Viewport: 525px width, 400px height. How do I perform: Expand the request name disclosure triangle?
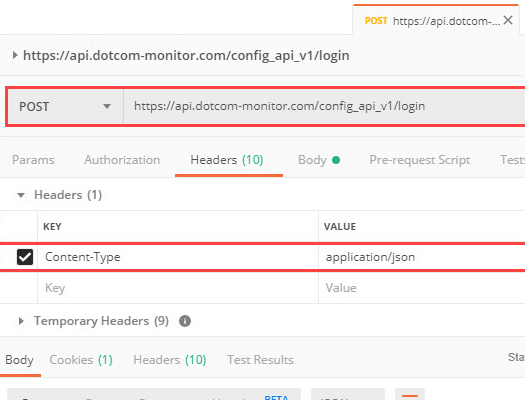point(15,55)
